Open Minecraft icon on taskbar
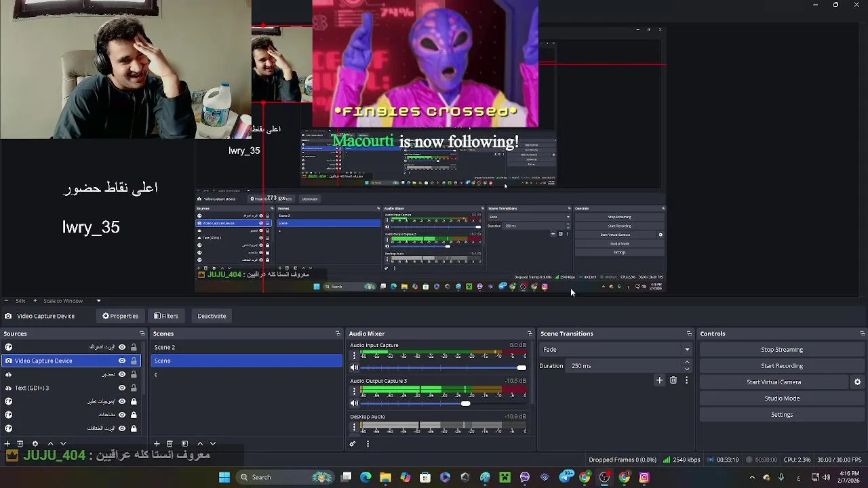The image size is (868, 488). pyautogui.click(x=505, y=477)
